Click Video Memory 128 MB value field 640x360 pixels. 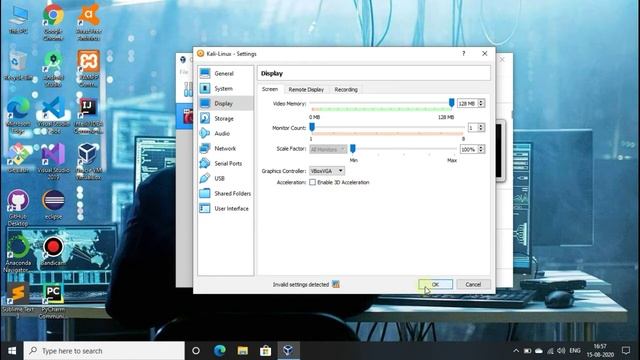[x=467, y=104]
